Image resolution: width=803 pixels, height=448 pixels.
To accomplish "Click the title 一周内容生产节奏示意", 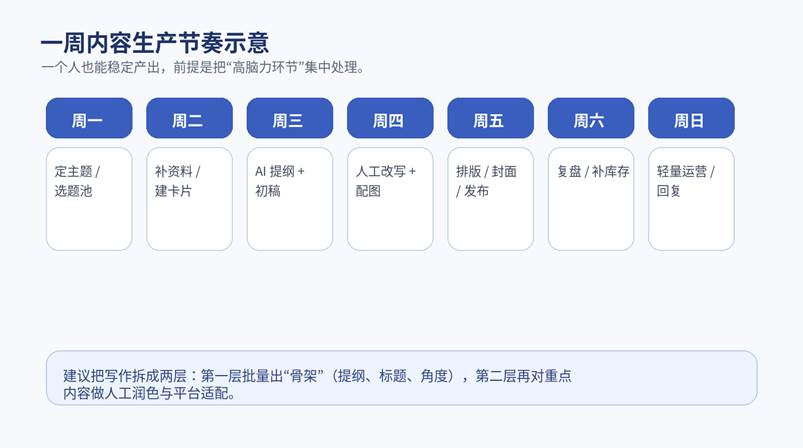I will click(155, 43).
